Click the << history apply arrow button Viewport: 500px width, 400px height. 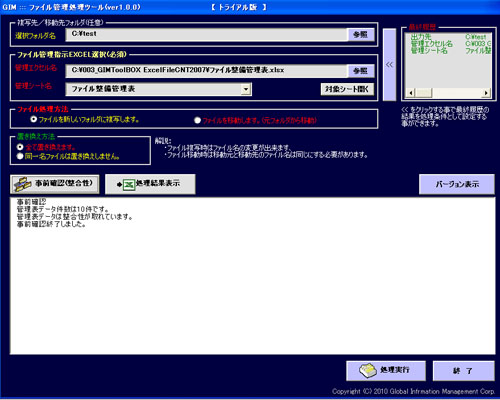pyautogui.click(x=389, y=65)
